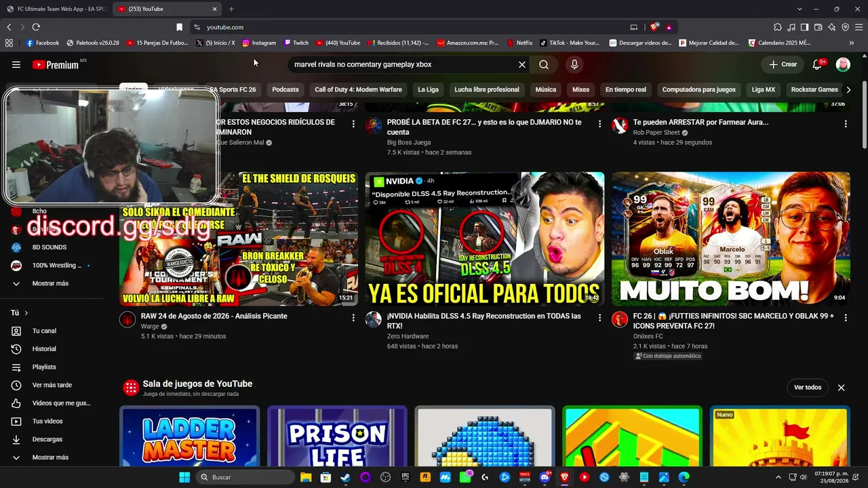The image size is (868, 488).
Task: Open Ver más tarde list
Action: tap(52, 385)
